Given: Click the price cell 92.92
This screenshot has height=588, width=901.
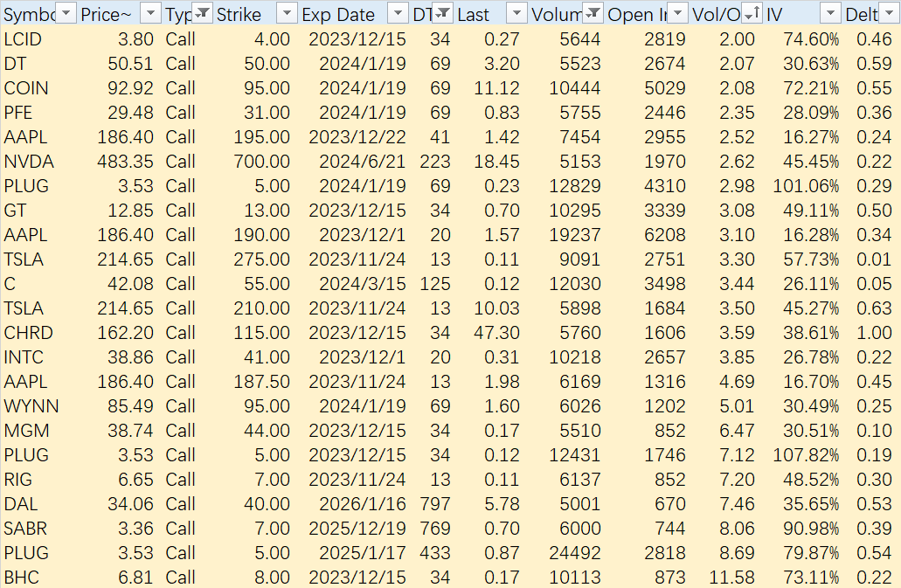Looking at the screenshot, I should tap(130, 88).
